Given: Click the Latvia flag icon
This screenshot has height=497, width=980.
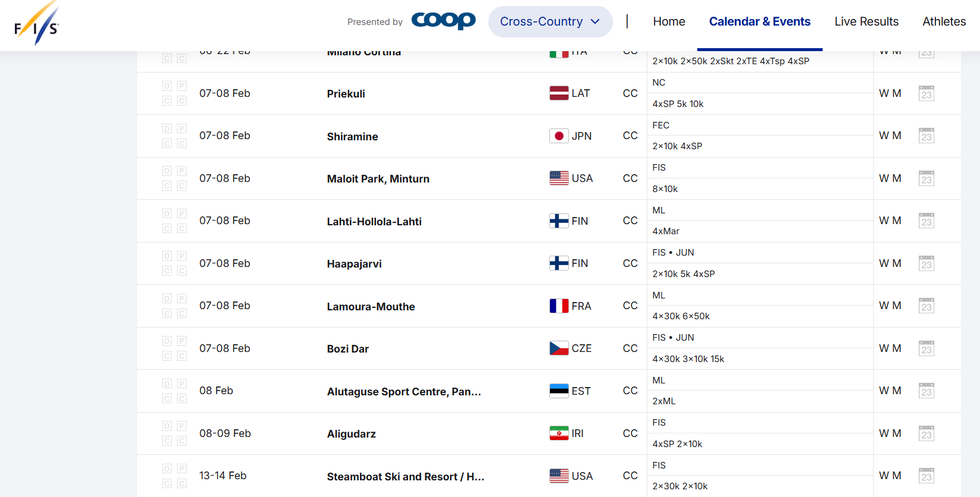Looking at the screenshot, I should click(x=559, y=93).
